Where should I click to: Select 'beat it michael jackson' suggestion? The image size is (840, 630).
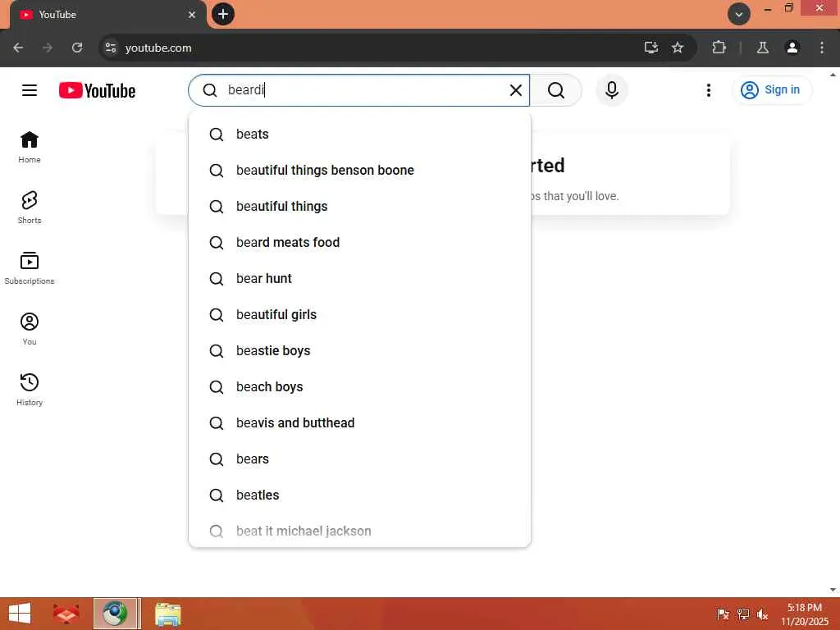point(359,531)
